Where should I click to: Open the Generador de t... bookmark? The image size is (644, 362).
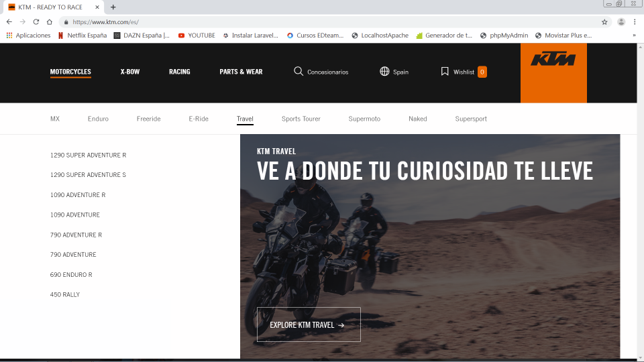pyautogui.click(x=444, y=36)
